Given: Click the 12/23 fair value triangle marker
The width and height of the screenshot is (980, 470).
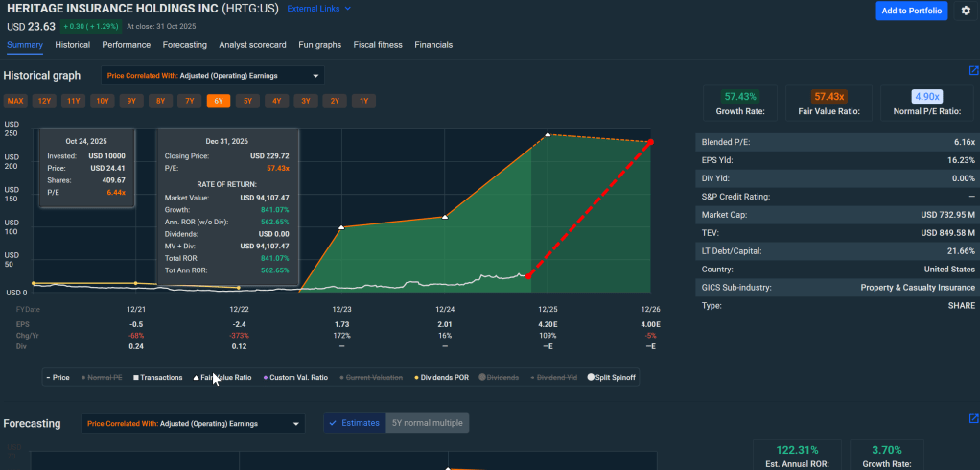Looking at the screenshot, I should pyautogui.click(x=341, y=227).
